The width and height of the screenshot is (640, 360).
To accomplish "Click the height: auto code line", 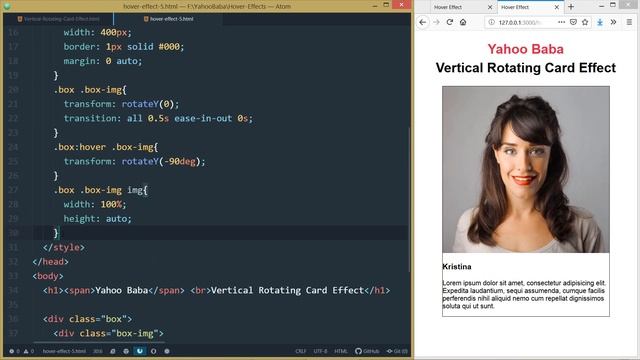I will coord(98,218).
